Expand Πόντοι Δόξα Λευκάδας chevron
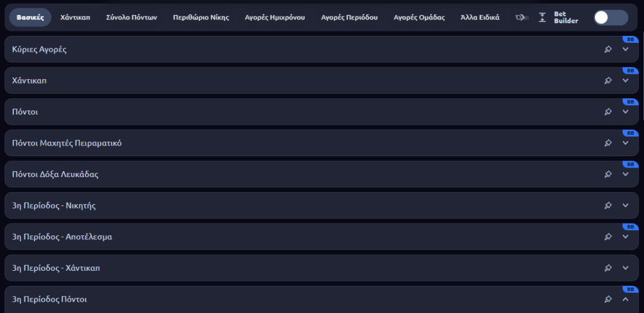The image size is (644, 313). tap(625, 174)
